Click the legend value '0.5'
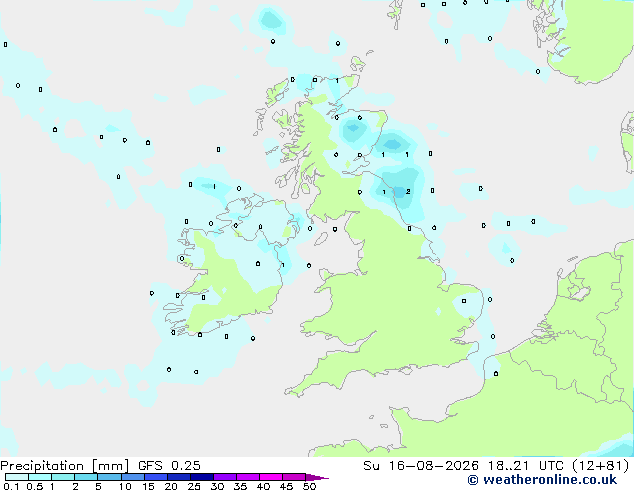The image size is (634, 490). point(35,486)
